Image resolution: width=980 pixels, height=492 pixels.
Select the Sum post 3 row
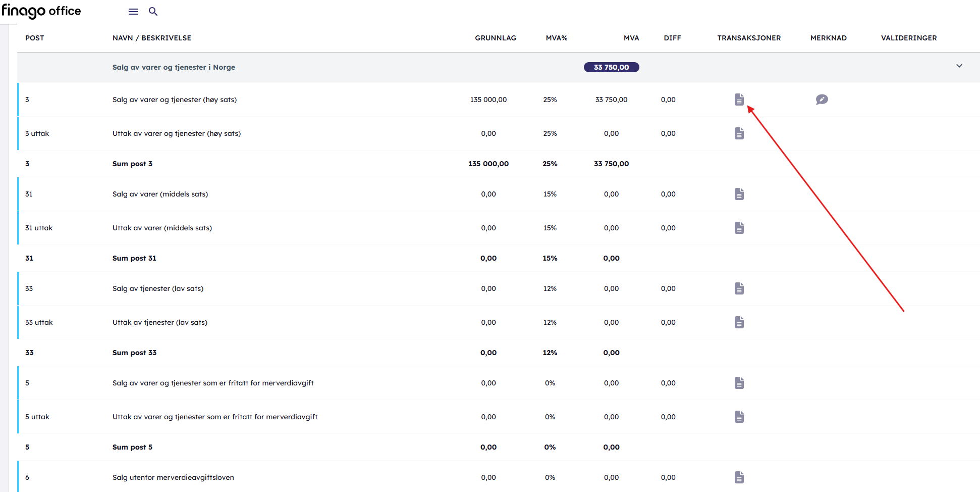[132, 164]
